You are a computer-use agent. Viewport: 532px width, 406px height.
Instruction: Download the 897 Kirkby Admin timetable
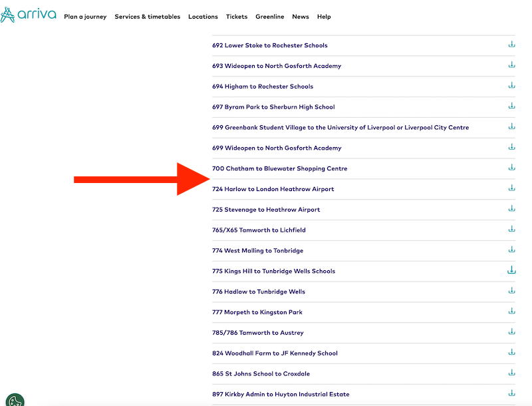(x=511, y=393)
